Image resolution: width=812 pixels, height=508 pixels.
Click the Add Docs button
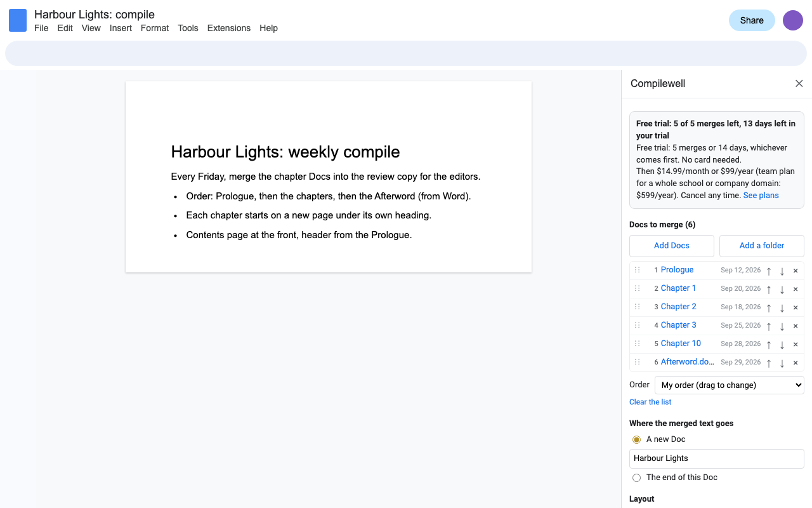tap(672, 246)
